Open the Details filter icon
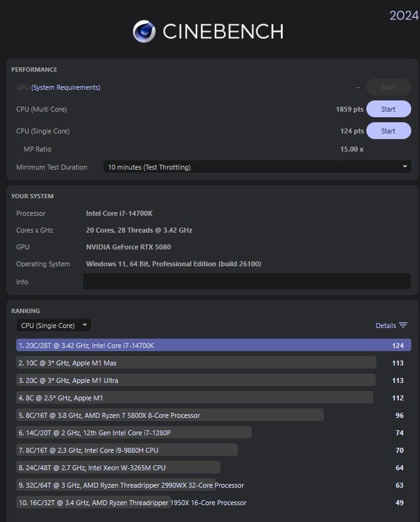 [x=403, y=326]
